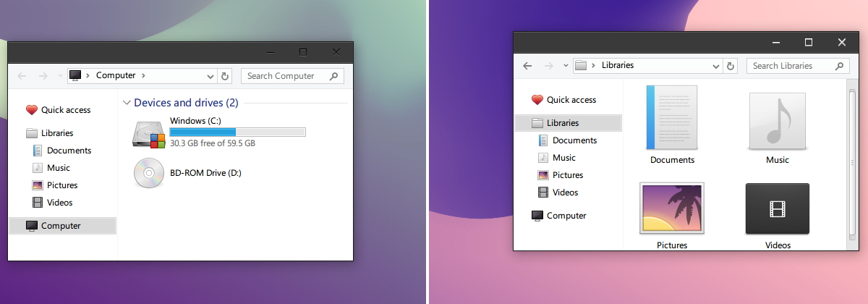This screenshot has height=304, width=868.
Task: Collapse the Devices and drives group
Action: pos(127,103)
